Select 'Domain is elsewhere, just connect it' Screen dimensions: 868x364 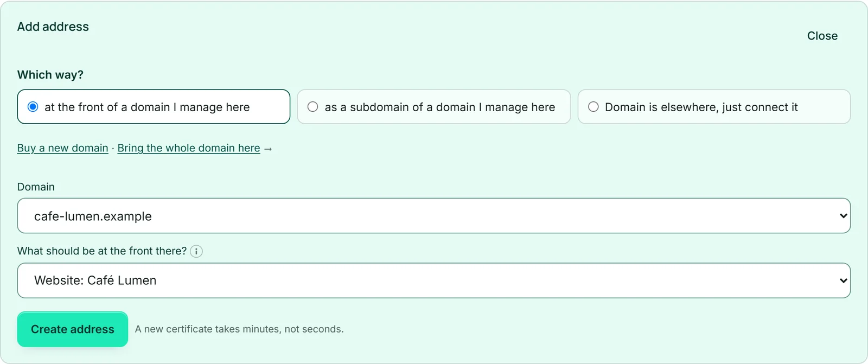click(714, 107)
